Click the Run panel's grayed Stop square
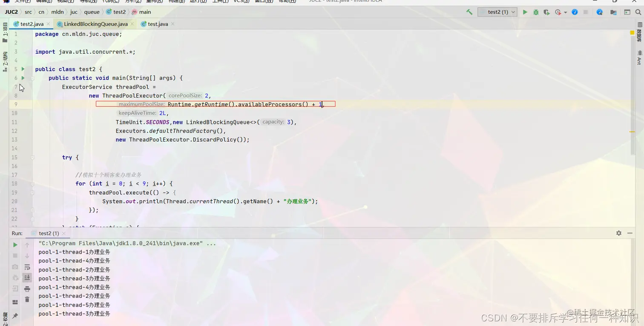 (15, 256)
